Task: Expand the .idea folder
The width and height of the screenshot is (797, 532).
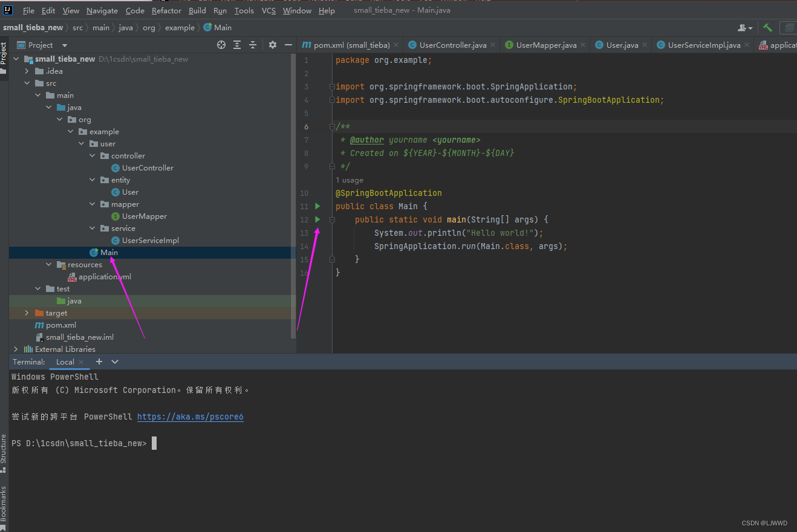Action: [x=27, y=71]
